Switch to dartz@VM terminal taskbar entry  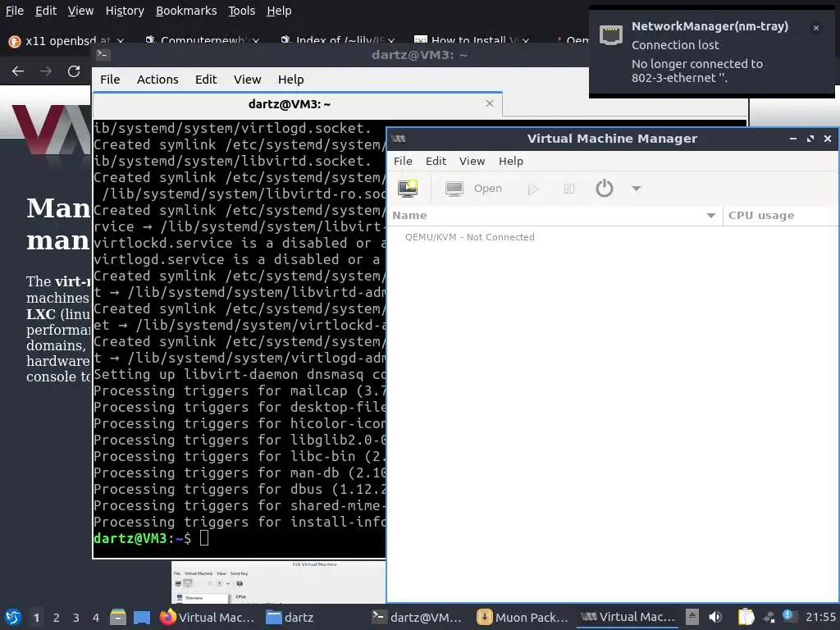417,617
